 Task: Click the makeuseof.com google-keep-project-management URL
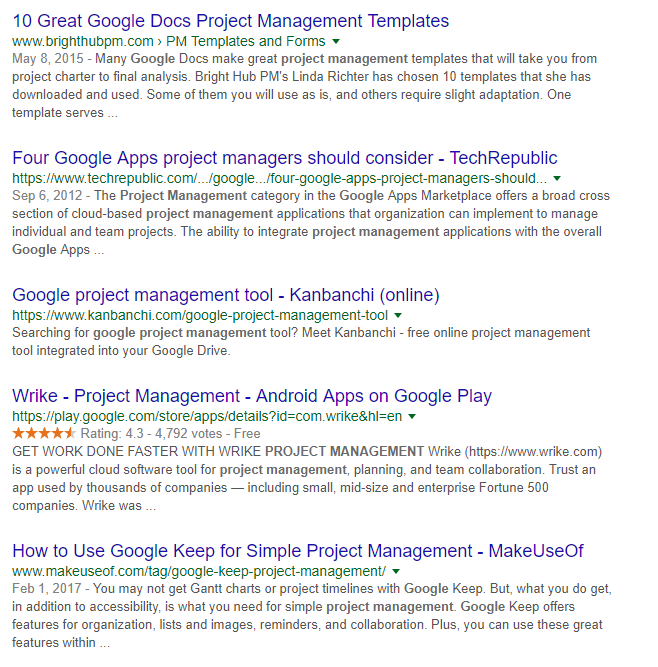199,571
